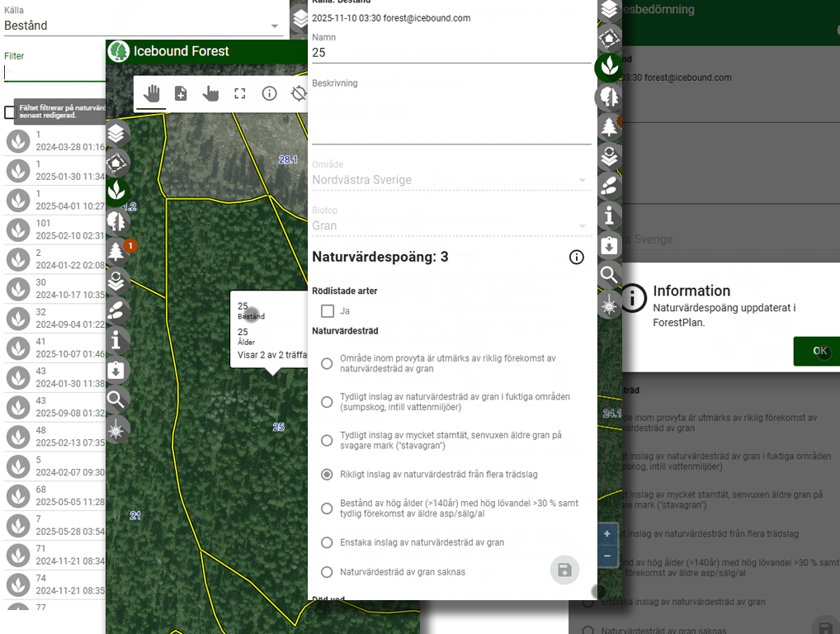Screen dimensions: 840x634
Task: Click the map zoom in plus button
Action: pos(607,534)
